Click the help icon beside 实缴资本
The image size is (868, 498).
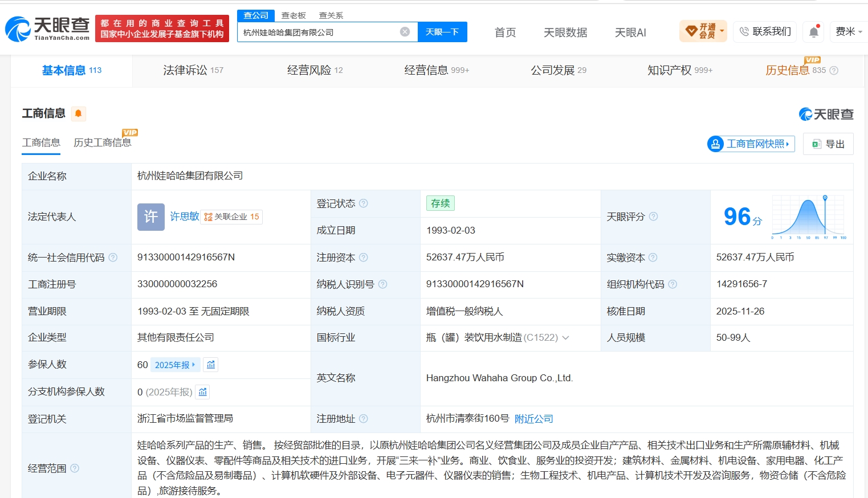pos(653,258)
